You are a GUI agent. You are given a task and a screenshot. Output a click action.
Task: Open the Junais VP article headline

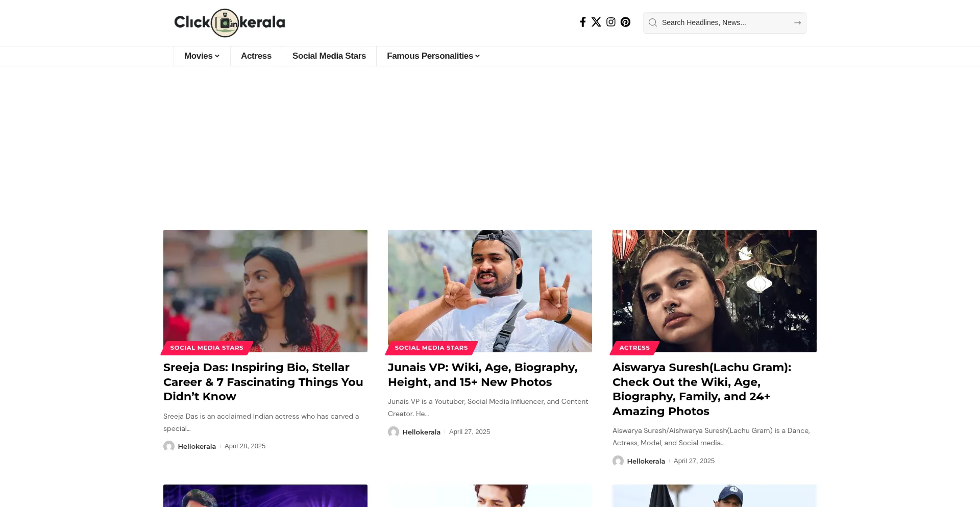[x=483, y=375]
